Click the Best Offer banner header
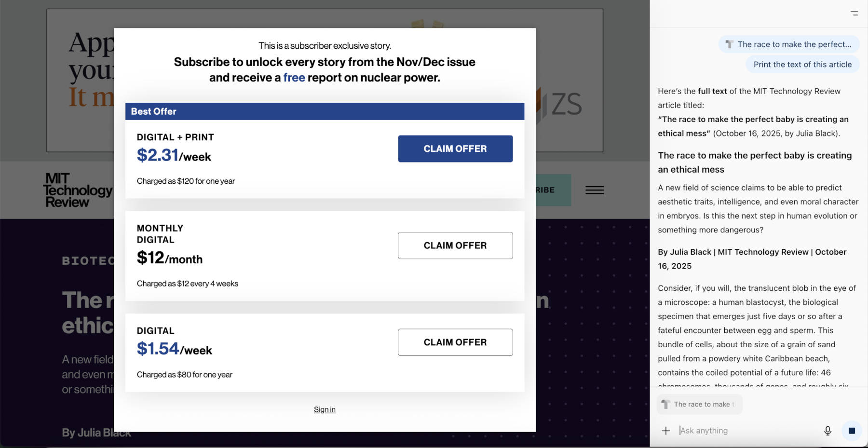The width and height of the screenshot is (868, 448). click(325, 111)
